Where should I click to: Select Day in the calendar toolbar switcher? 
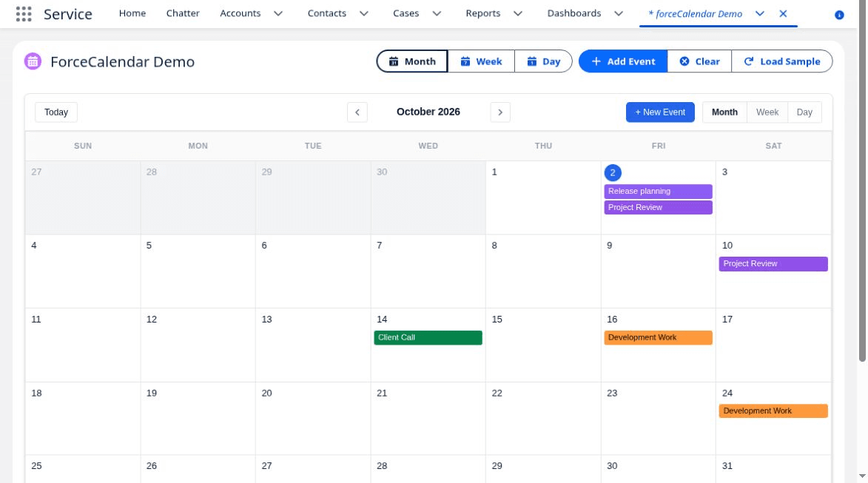(x=804, y=112)
